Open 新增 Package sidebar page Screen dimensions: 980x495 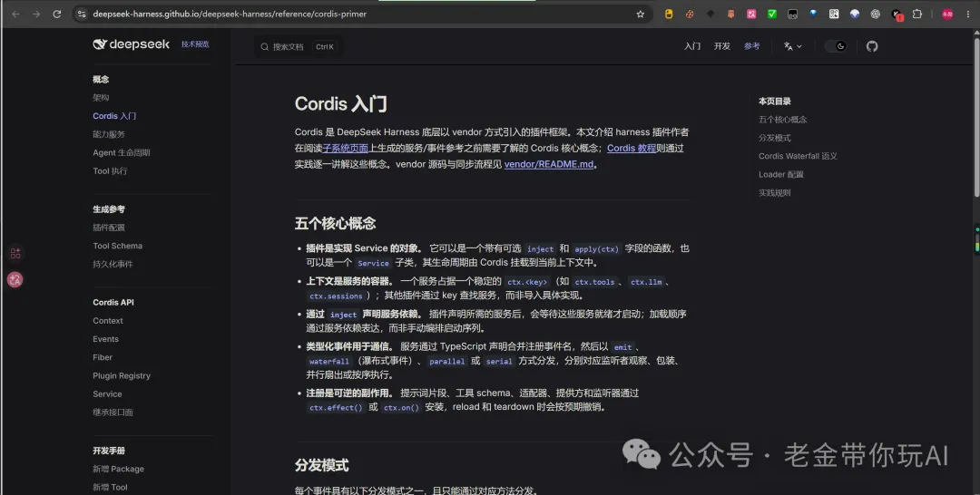[118, 469]
